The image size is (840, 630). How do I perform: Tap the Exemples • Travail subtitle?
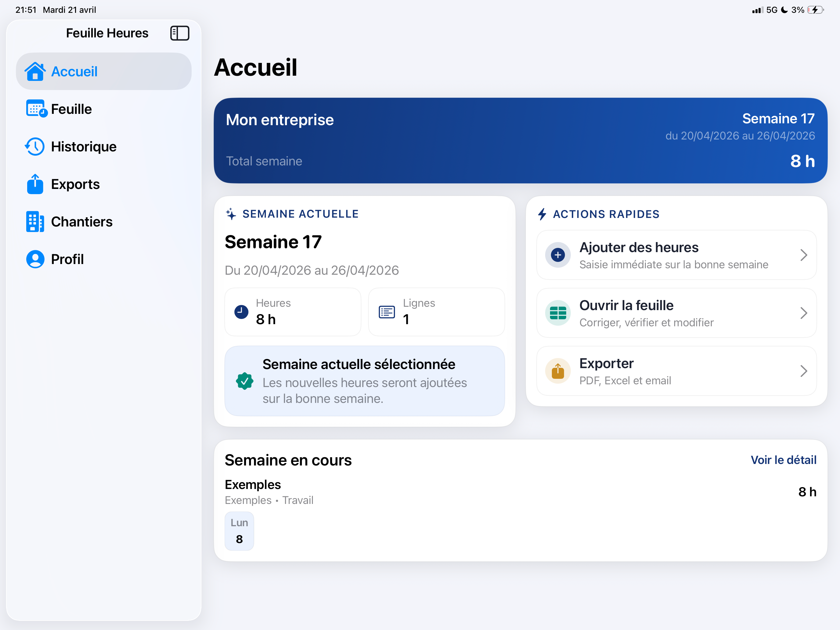point(269,500)
